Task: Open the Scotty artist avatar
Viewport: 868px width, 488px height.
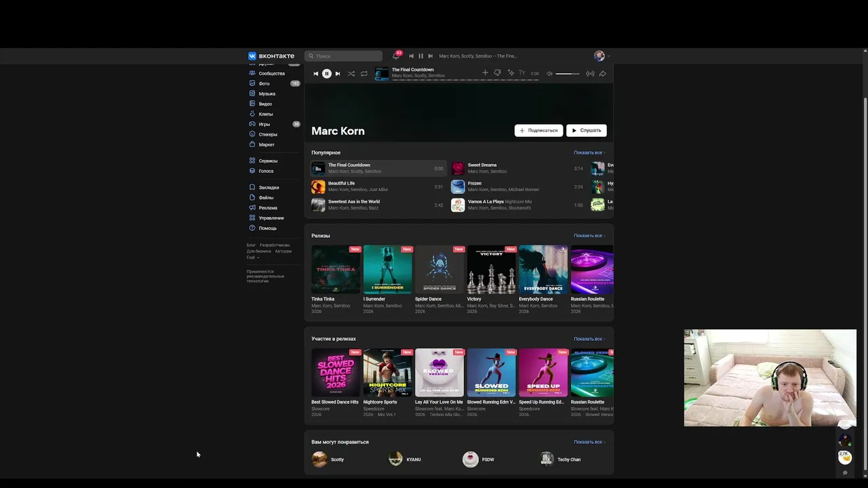Action: click(x=319, y=460)
